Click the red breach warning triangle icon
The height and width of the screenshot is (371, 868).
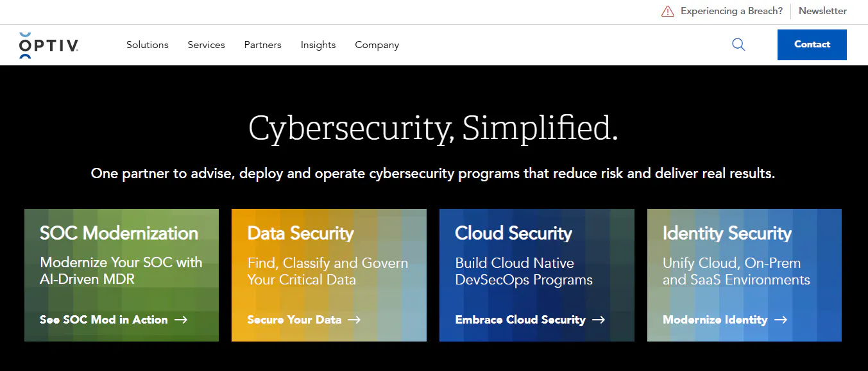pyautogui.click(x=668, y=11)
